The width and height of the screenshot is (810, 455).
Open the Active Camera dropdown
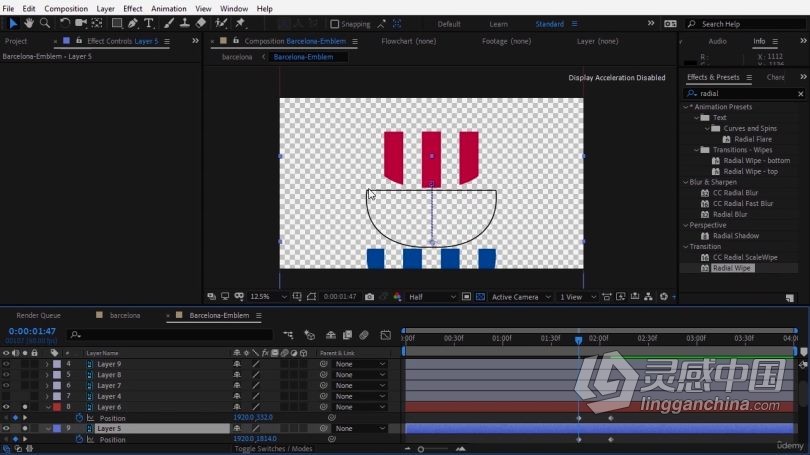coord(521,297)
